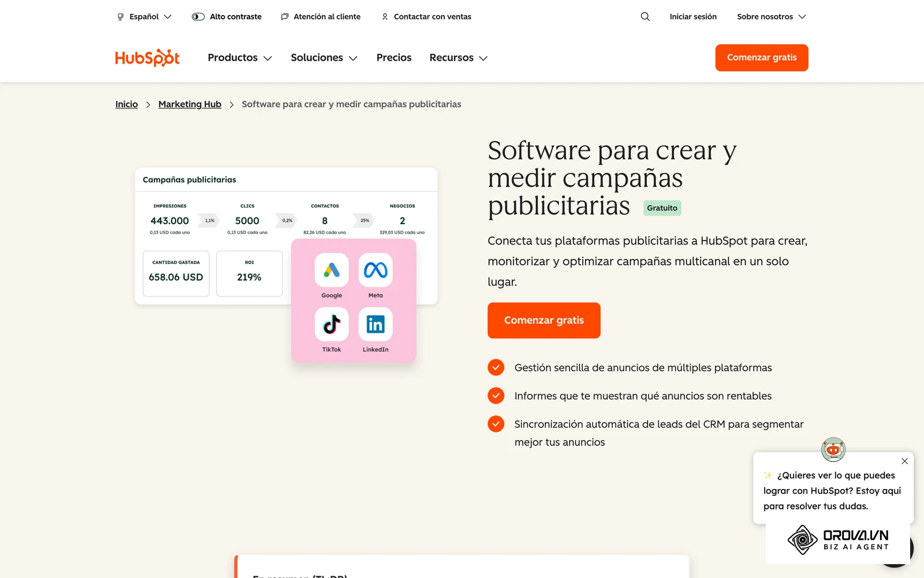Image resolution: width=924 pixels, height=578 pixels.
Task: Expand the Recursos menu
Action: (x=459, y=58)
